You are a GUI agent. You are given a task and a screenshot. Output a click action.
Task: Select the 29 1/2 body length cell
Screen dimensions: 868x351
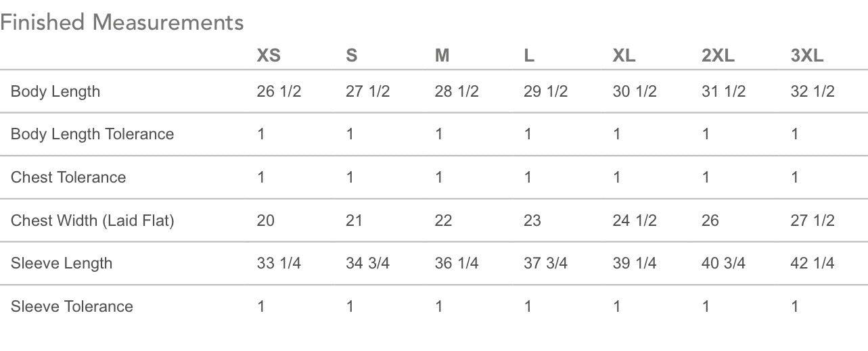click(x=545, y=91)
